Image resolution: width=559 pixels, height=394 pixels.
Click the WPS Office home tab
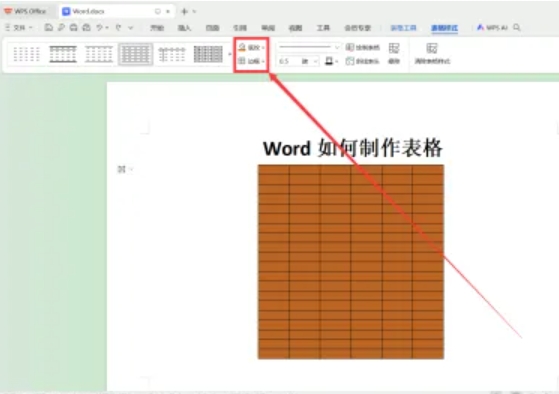click(26, 11)
